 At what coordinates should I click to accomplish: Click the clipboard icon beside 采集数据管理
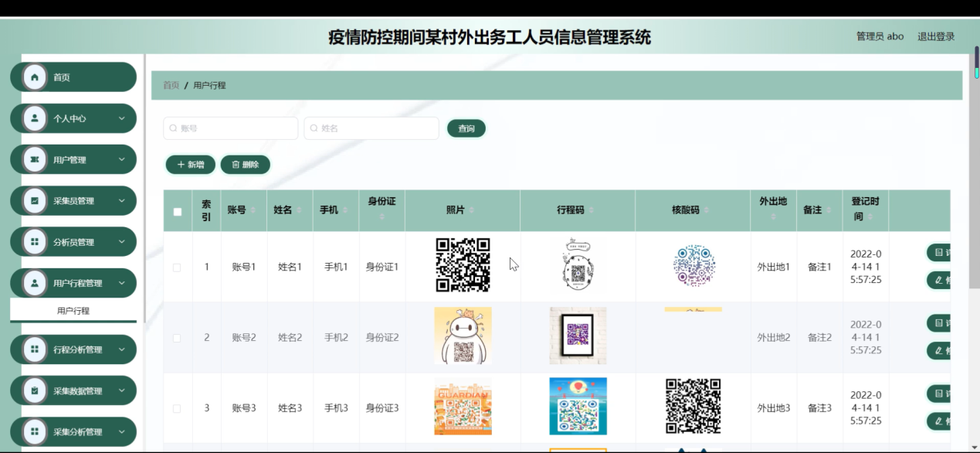pyautogui.click(x=35, y=390)
